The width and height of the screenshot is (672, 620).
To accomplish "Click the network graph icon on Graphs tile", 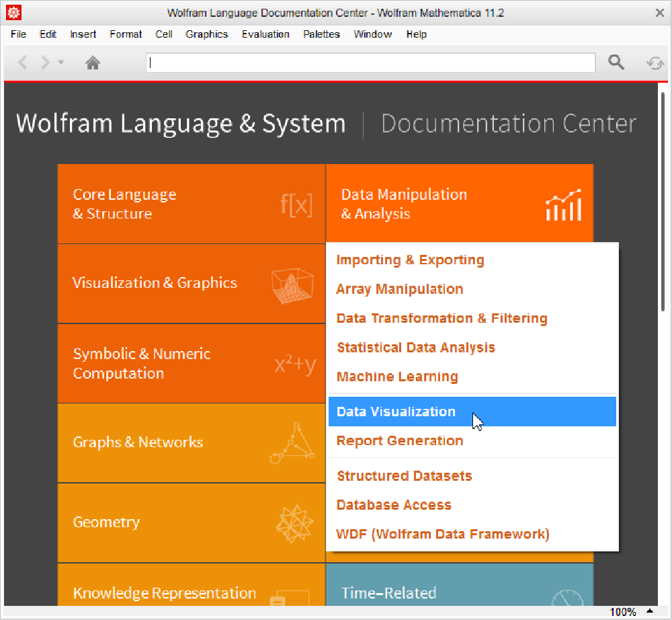I will pos(292,443).
